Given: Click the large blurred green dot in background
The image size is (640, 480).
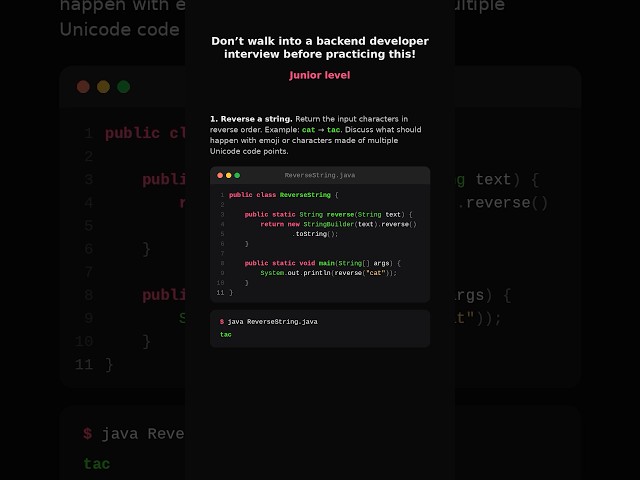Looking at the screenshot, I should [x=124, y=87].
